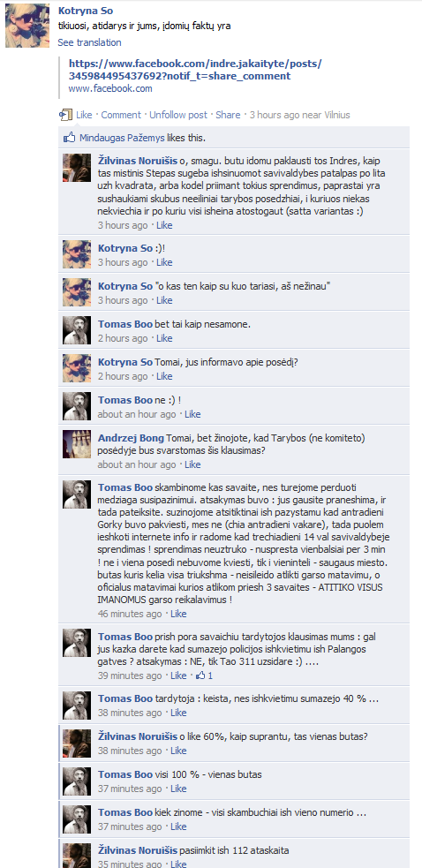The image size is (422, 868).
Task: Click Andrzej Bong's avatar thumbnail
Action: tap(77, 444)
